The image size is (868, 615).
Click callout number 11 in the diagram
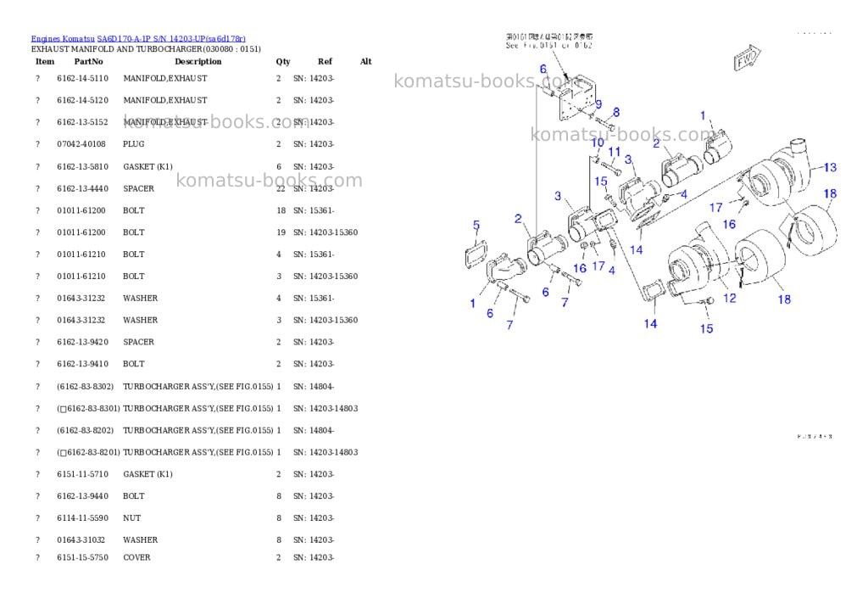615,152
